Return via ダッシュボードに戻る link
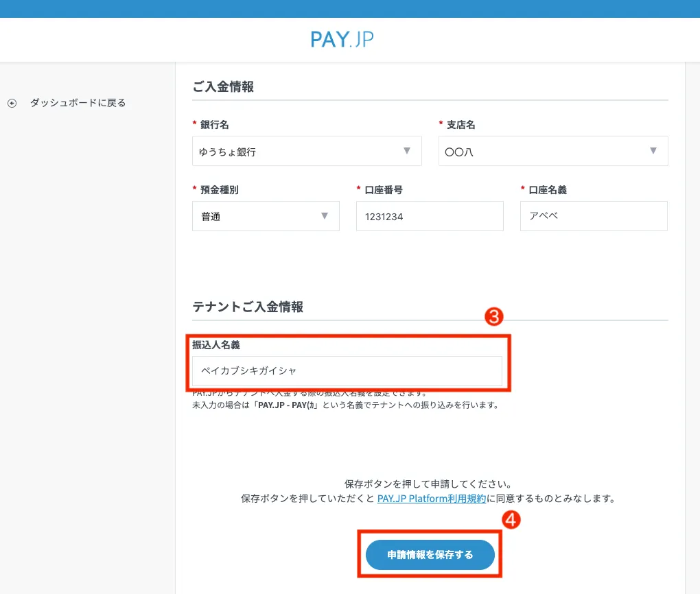Image resolution: width=700 pixels, height=594 pixels. [x=78, y=103]
